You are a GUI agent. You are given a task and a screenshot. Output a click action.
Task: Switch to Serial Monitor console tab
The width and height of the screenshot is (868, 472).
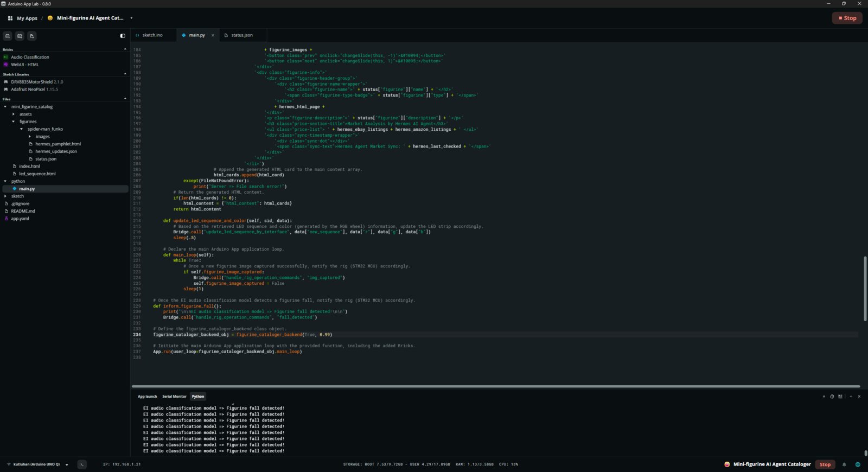tap(174, 397)
